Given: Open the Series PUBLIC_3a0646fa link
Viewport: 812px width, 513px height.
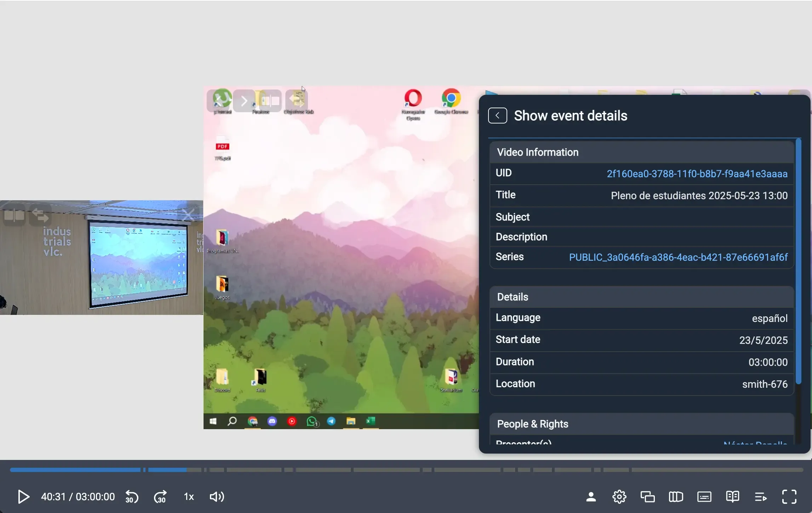Looking at the screenshot, I should (678, 257).
